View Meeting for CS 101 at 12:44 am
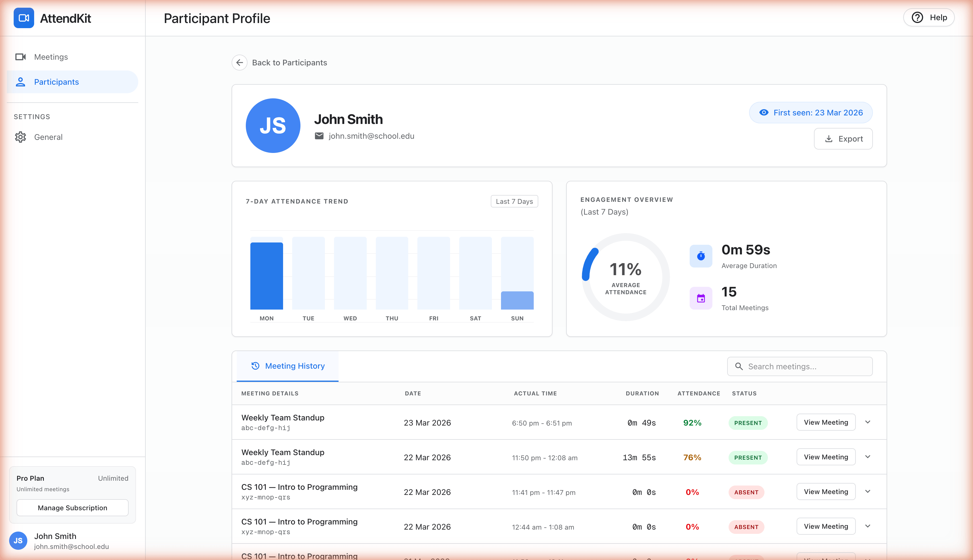This screenshot has height=560, width=973. (x=826, y=526)
